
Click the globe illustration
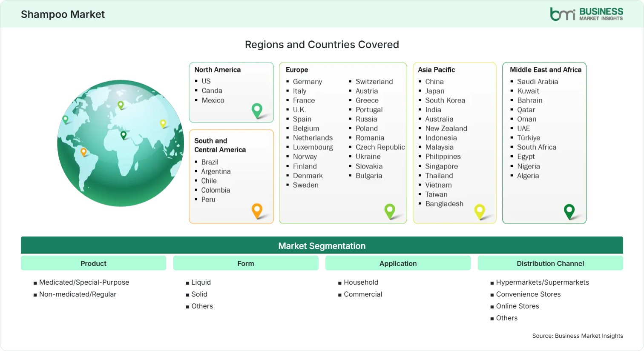(121, 143)
